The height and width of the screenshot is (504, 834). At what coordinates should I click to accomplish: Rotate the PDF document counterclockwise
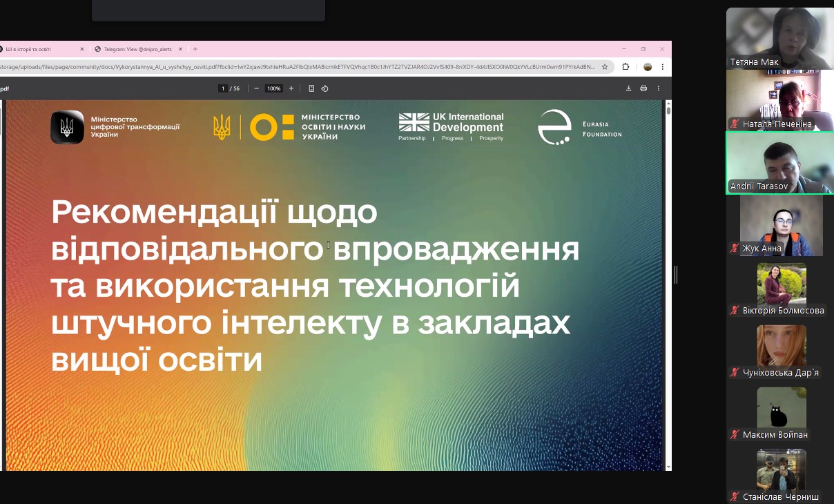[x=324, y=88]
